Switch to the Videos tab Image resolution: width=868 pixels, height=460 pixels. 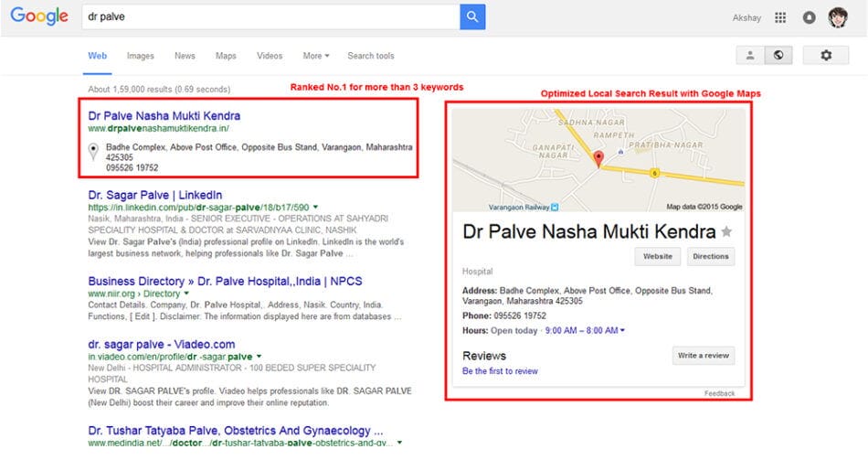coord(270,56)
